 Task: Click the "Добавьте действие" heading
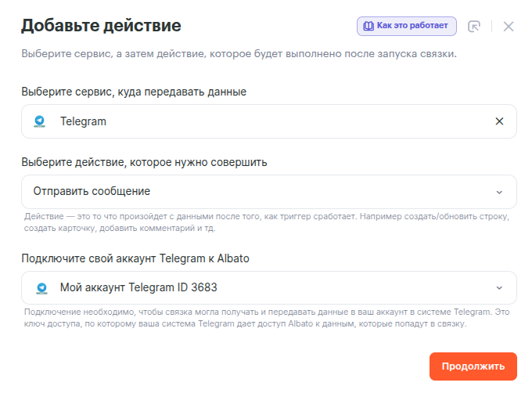[x=101, y=26]
